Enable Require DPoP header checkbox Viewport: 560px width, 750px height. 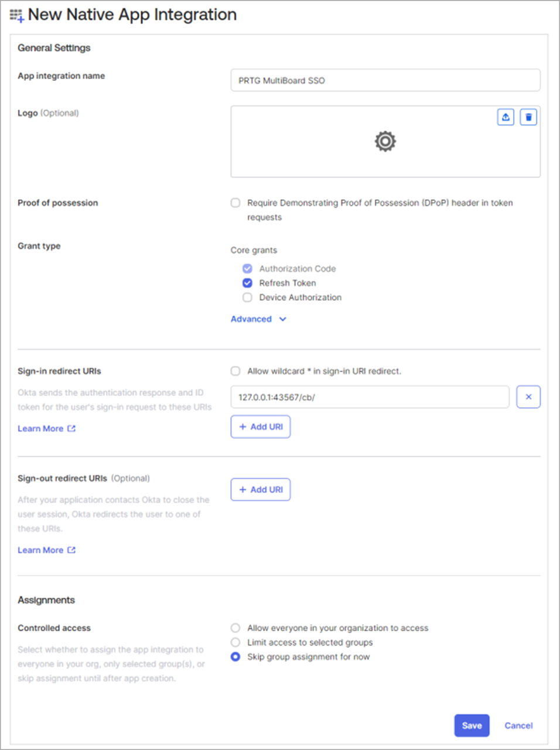click(x=235, y=203)
